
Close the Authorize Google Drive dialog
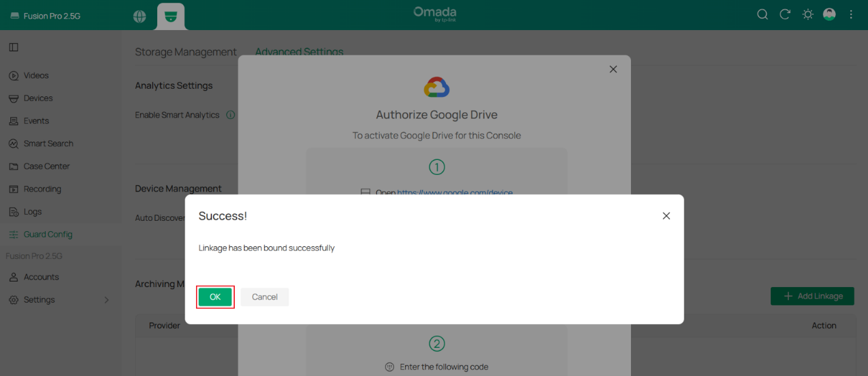(613, 69)
